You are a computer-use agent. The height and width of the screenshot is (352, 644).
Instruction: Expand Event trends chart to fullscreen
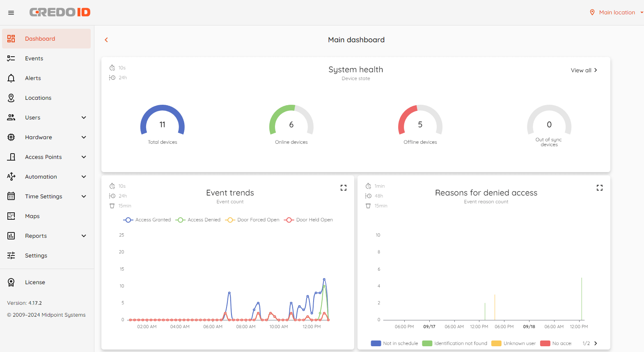pos(344,188)
